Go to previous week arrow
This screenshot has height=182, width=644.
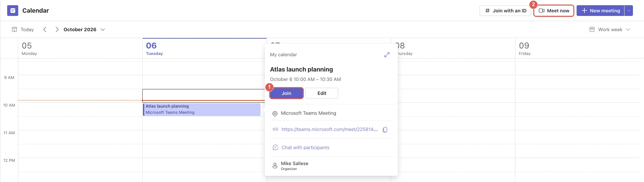click(45, 30)
